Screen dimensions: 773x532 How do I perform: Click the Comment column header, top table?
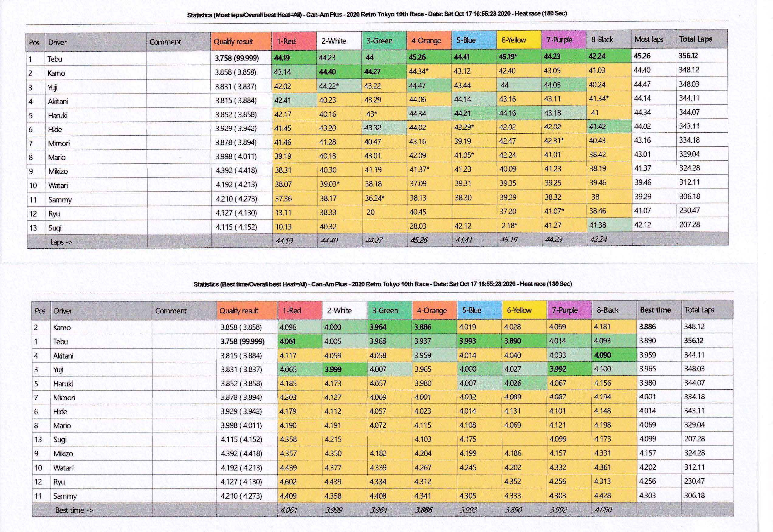[165, 42]
